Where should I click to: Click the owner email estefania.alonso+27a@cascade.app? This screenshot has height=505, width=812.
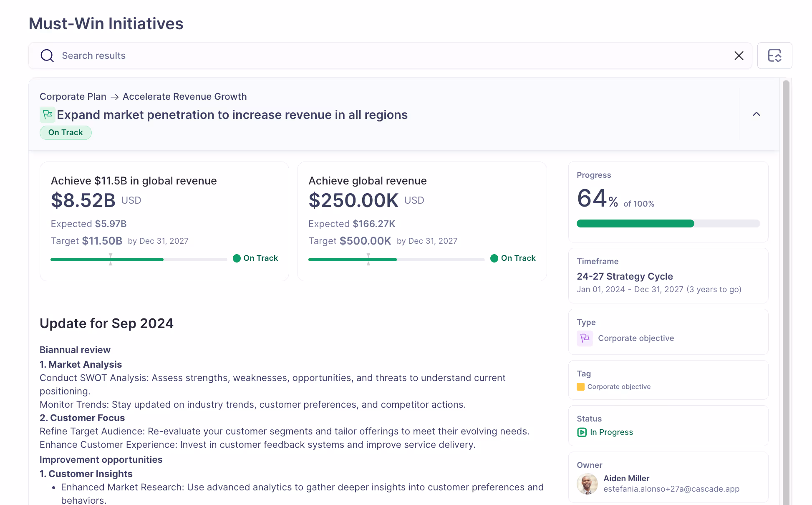click(671, 489)
